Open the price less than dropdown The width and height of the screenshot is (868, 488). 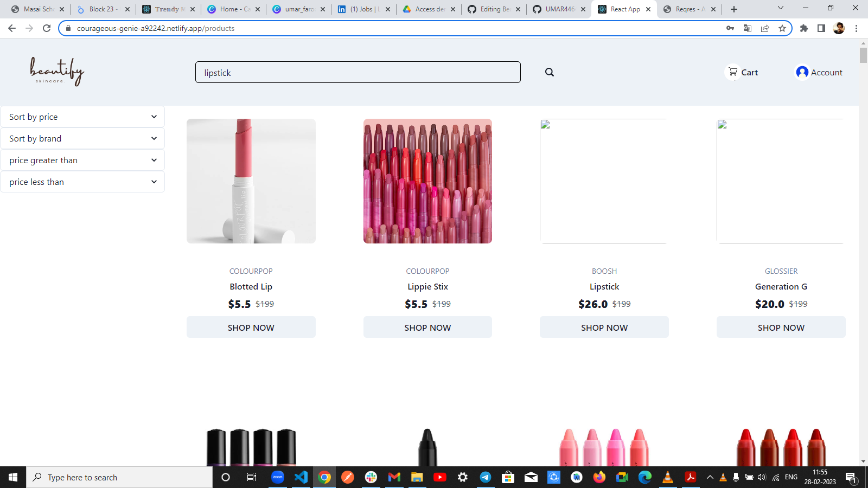pos(82,182)
